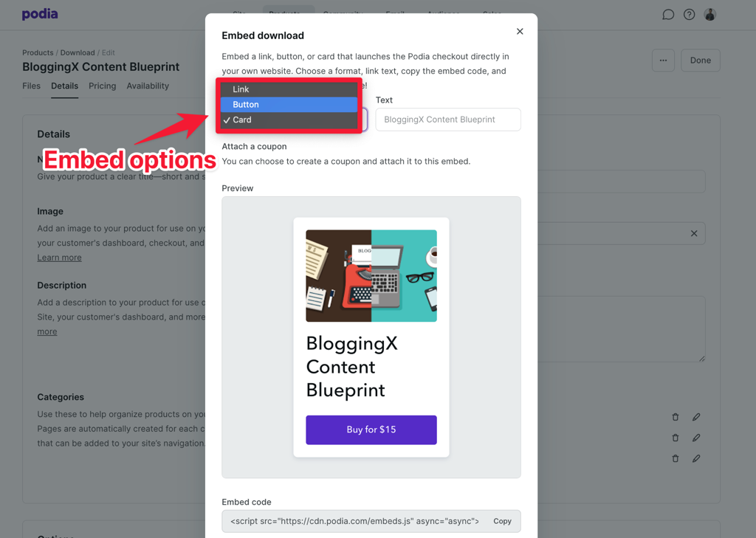Image resolution: width=756 pixels, height=538 pixels.
Task: Select the checked Card embed format
Action: coord(288,120)
